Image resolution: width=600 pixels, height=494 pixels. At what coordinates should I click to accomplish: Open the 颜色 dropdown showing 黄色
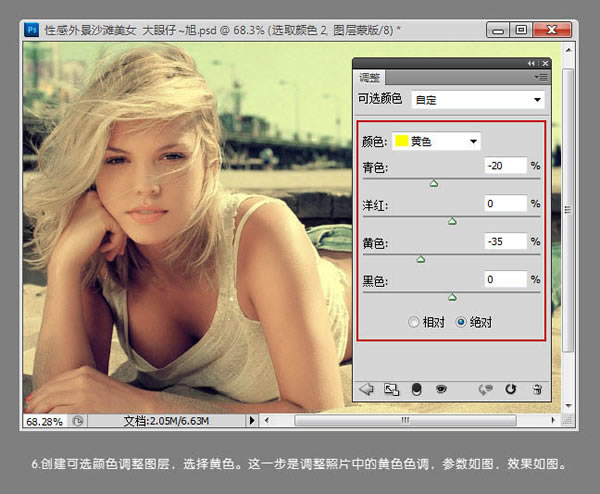pyautogui.click(x=437, y=142)
